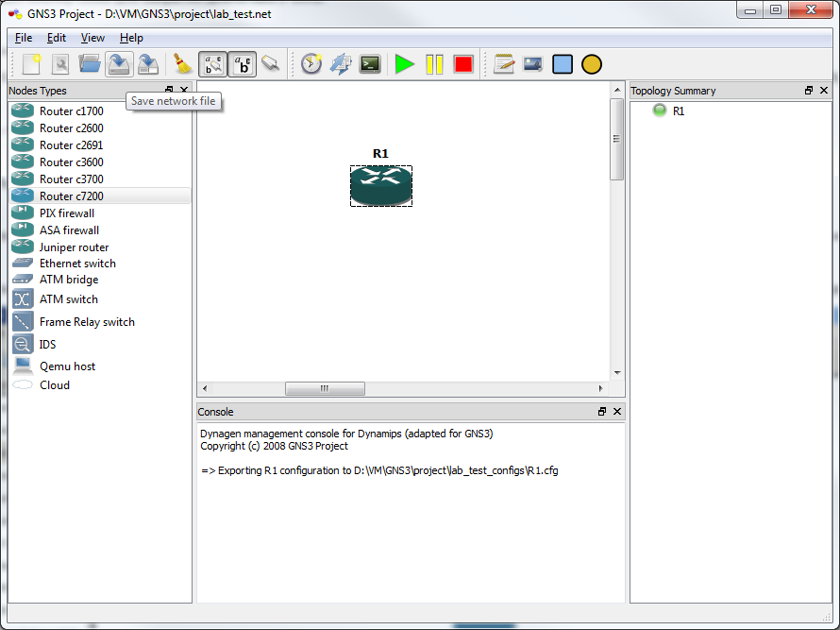This screenshot has width=840, height=630.
Task: Save network file toolbar icon
Action: point(119,64)
